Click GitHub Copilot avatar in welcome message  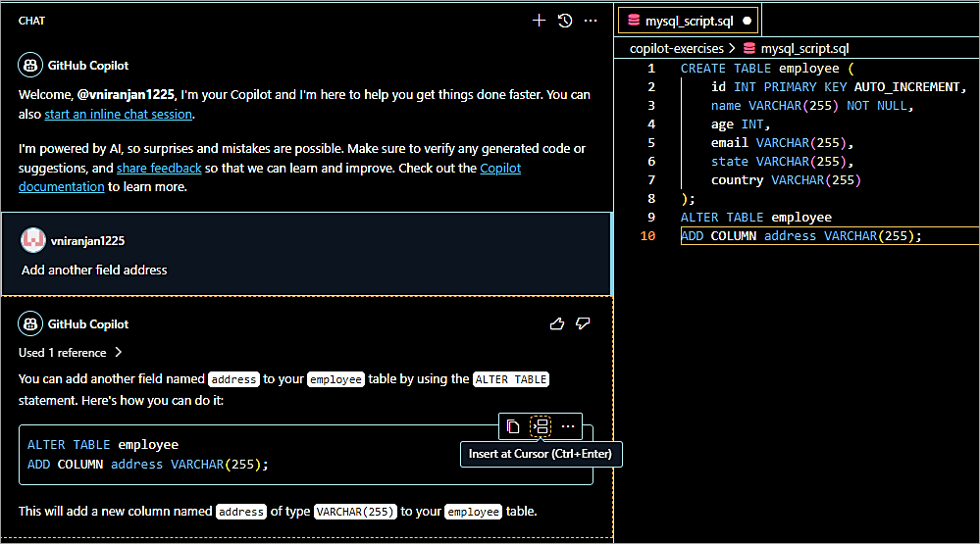31,66
